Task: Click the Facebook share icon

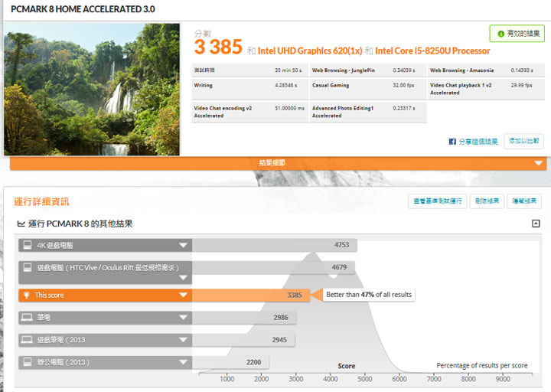Action: coord(452,142)
